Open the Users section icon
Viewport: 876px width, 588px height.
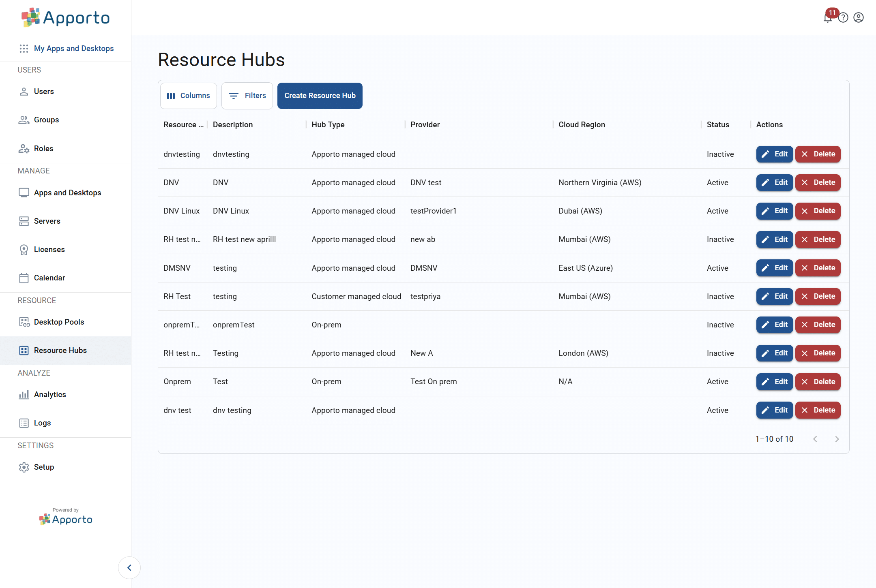pyautogui.click(x=24, y=91)
